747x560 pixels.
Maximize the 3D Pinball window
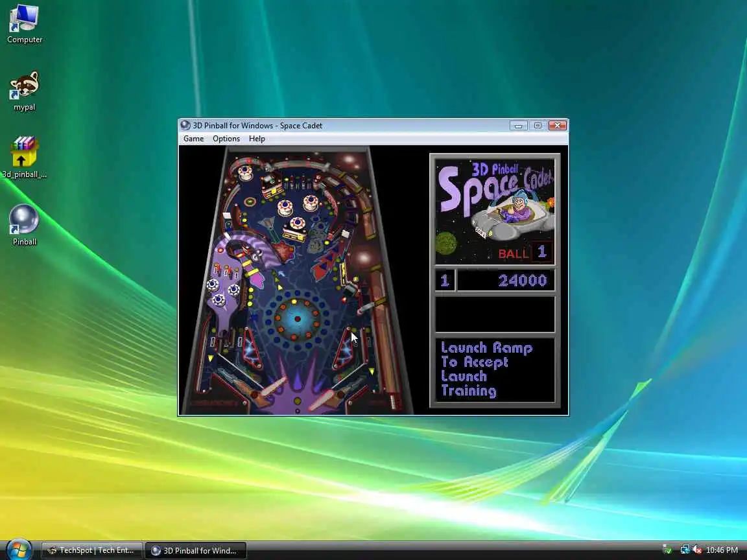tap(538, 125)
